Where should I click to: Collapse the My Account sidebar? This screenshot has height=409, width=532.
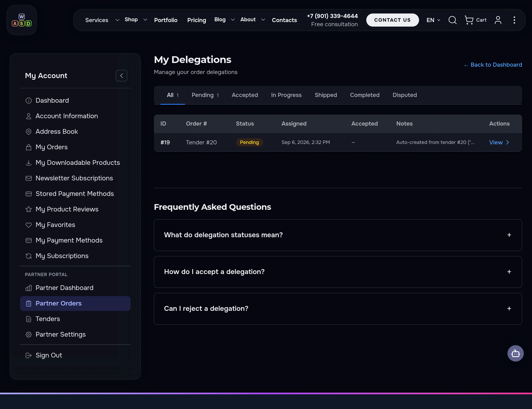coord(121,76)
